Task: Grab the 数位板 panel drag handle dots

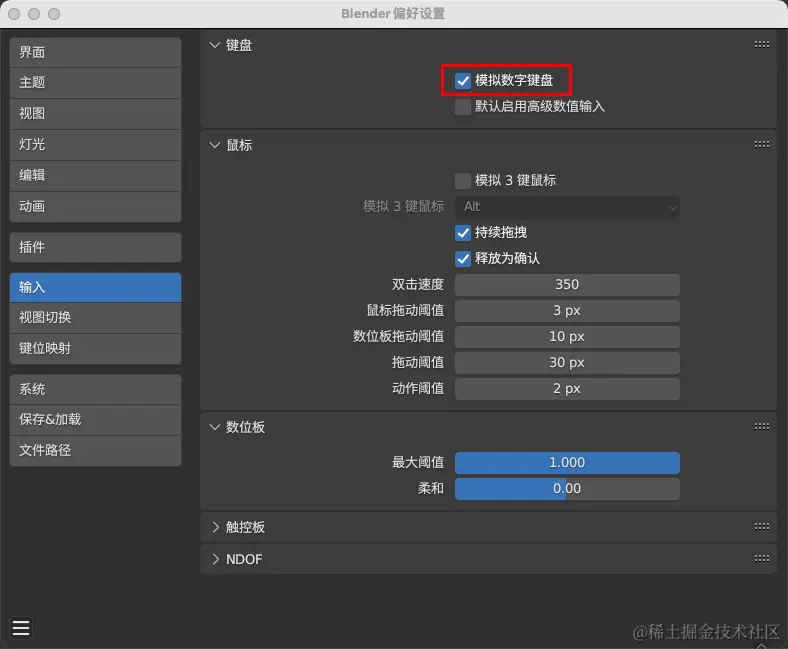Action: [761, 427]
